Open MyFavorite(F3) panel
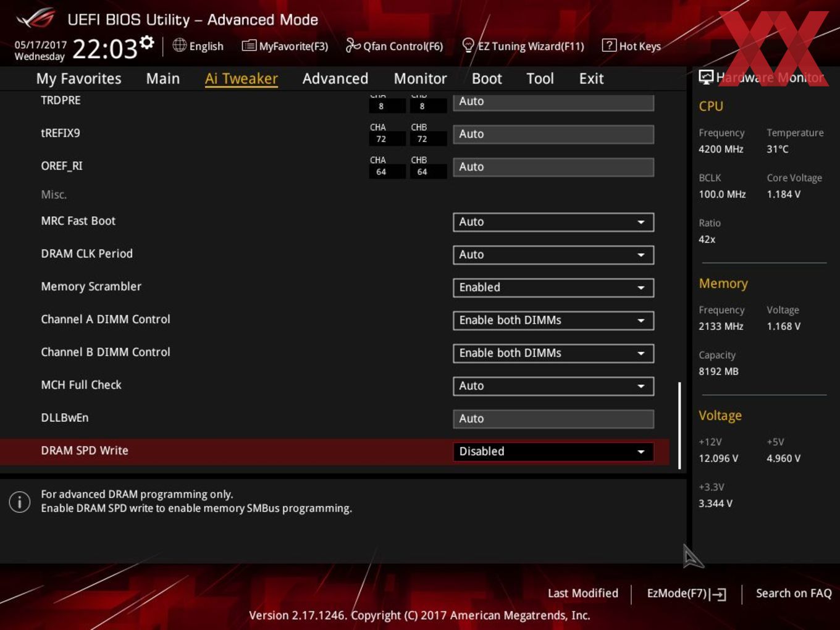This screenshot has height=630, width=840. pos(293,46)
